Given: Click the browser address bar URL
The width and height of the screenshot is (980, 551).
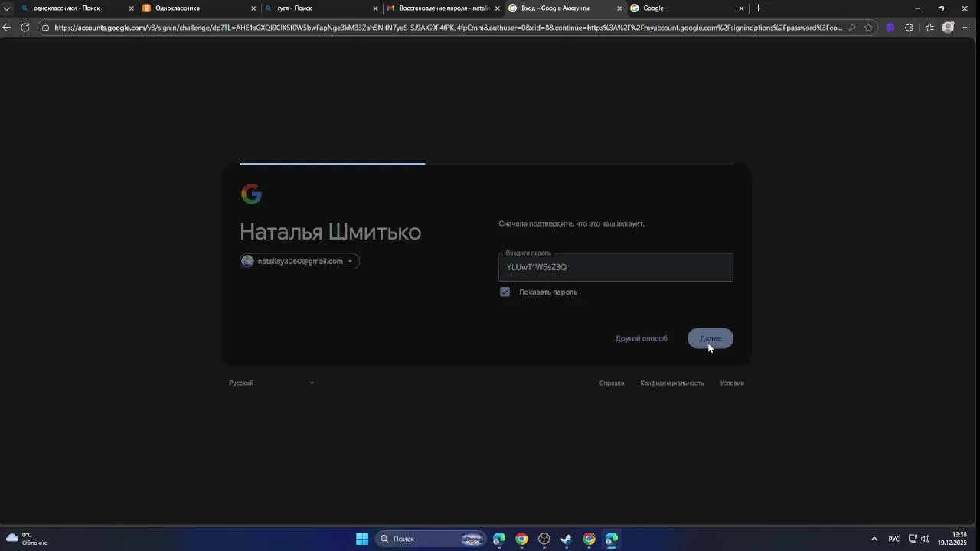Looking at the screenshot, I should click(x=448, y=28).
